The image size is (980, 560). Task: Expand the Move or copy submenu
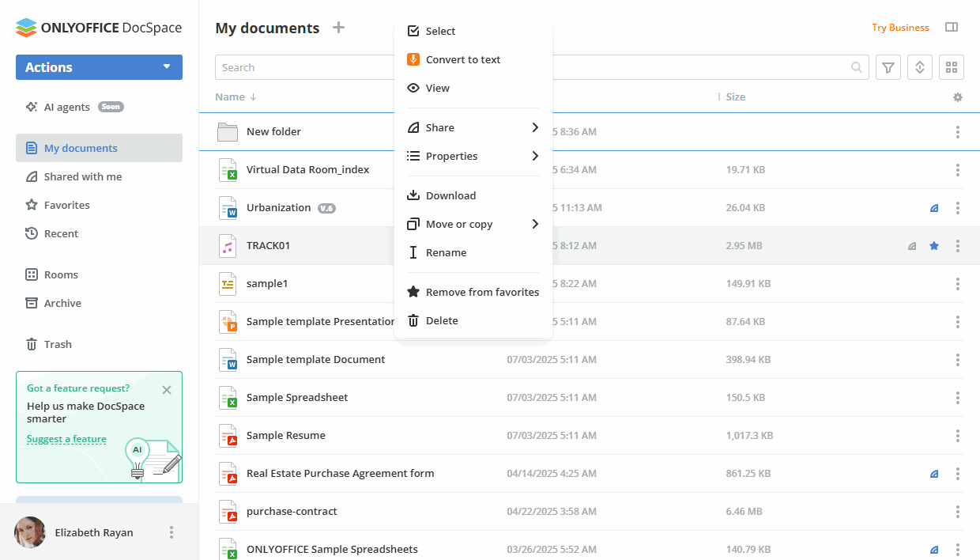[x=473, y=225]
